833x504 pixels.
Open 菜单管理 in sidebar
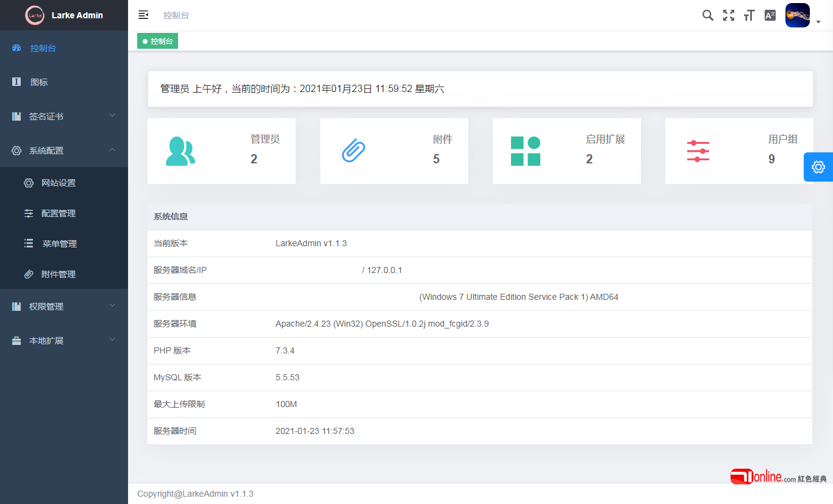[64, 244]
